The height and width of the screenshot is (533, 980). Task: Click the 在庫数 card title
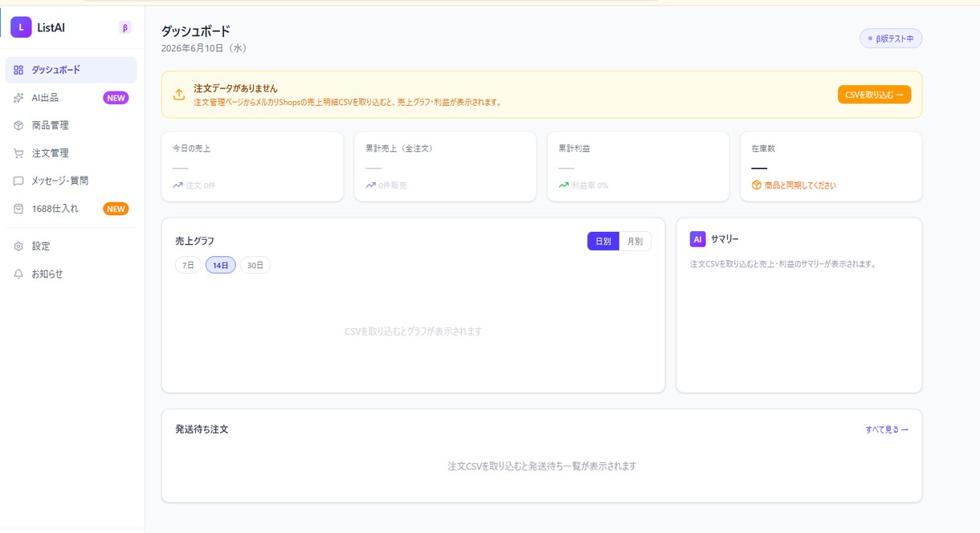point(763,149)
